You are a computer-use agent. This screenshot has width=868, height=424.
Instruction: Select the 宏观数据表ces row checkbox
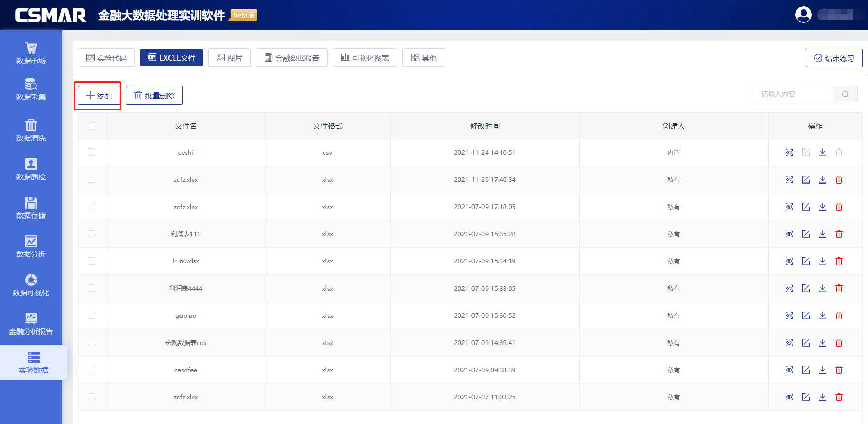[x=92, y=342]
